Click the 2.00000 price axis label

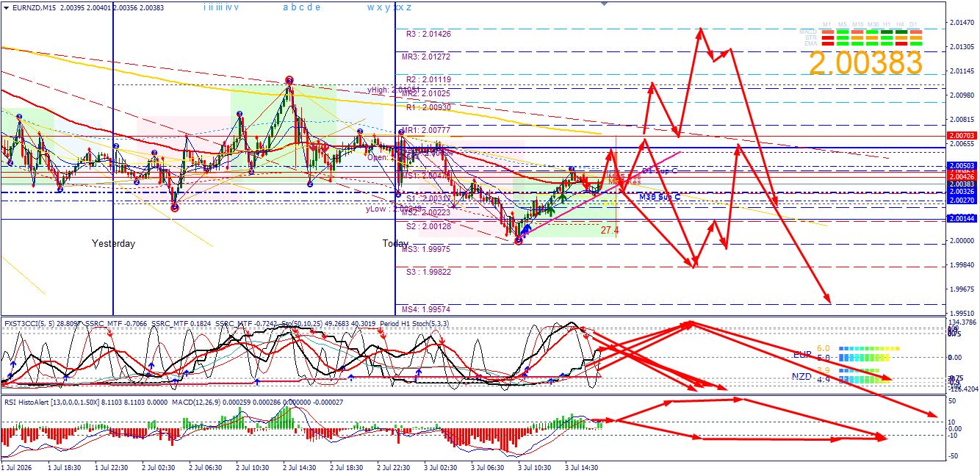coord(964,241)
